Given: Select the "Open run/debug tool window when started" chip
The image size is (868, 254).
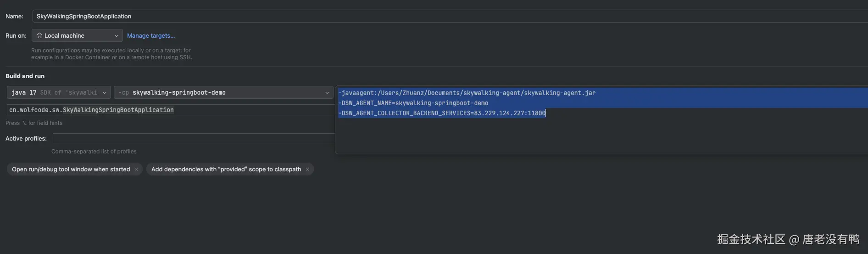Looking at the screenshot, I should point(71,169).
